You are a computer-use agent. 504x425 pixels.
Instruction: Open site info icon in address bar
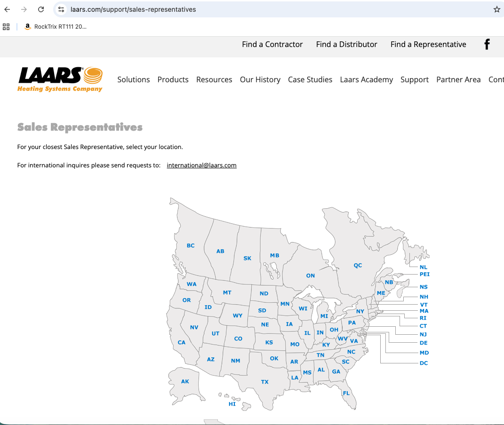pos(61,9)
